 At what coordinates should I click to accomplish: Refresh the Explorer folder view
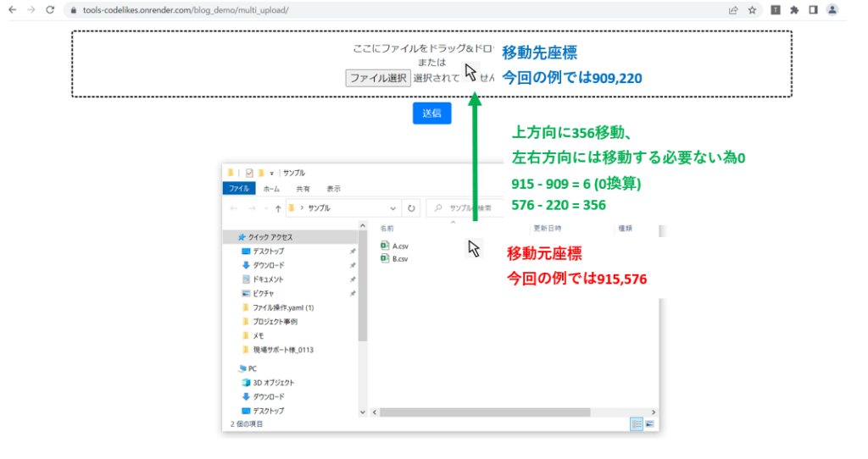coord(412,207)
